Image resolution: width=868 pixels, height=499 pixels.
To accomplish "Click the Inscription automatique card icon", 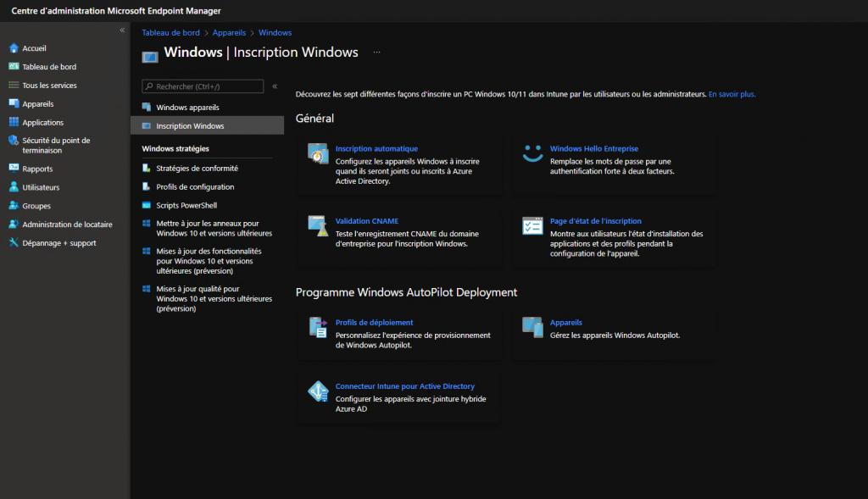I will click(318, 153).
